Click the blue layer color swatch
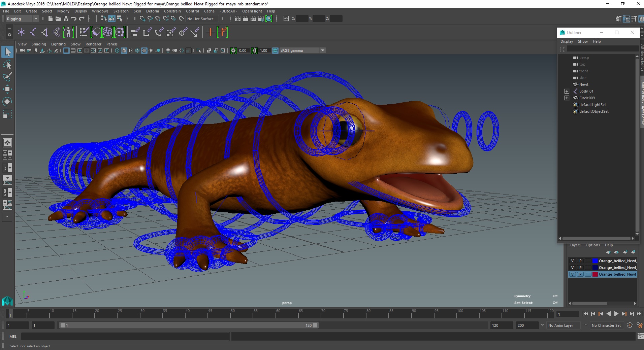The width and height of the screenshot is (644, 350). pyautogui.click(x=595, y=261)
